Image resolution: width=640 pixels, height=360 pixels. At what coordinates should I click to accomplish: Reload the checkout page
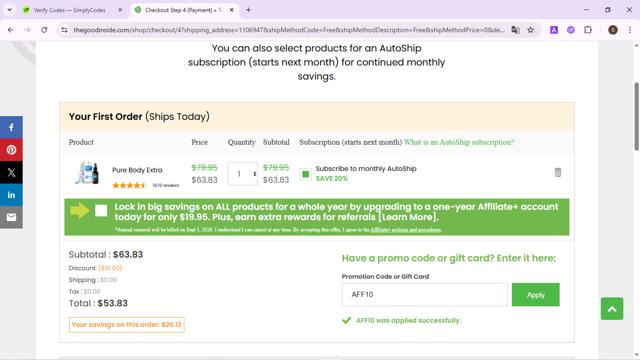pos(44,30)
